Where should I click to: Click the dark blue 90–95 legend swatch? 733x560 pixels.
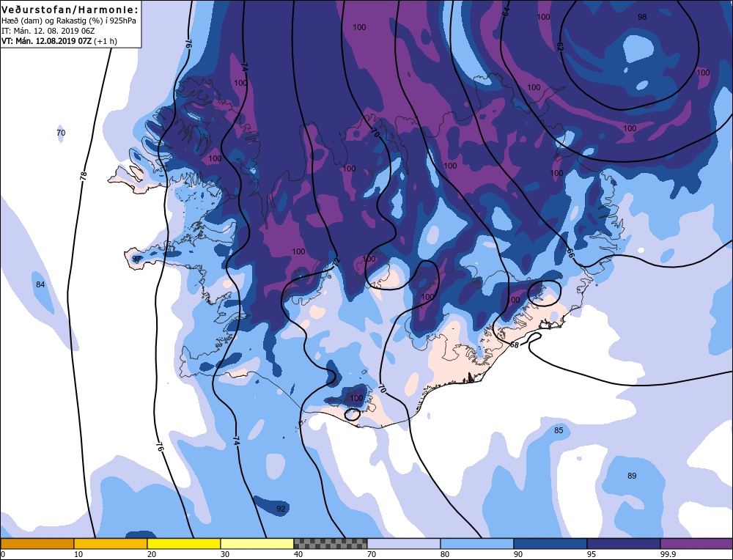(550, 543)
